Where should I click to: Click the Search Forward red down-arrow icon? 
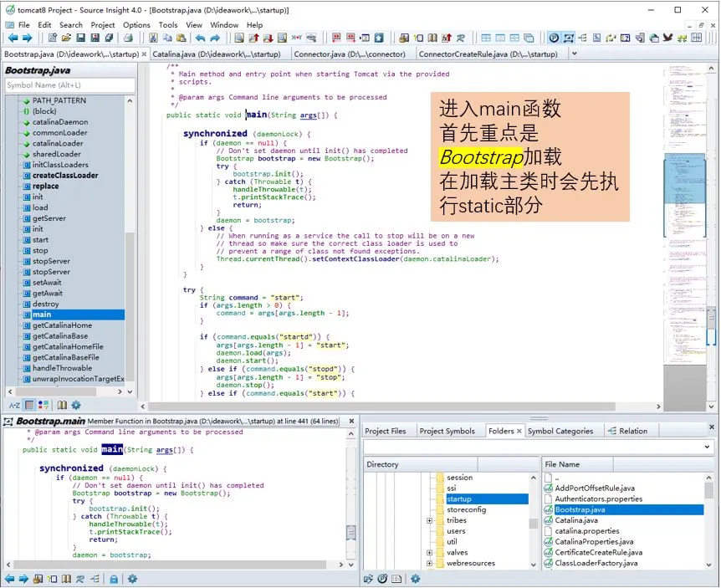[268, 38]
